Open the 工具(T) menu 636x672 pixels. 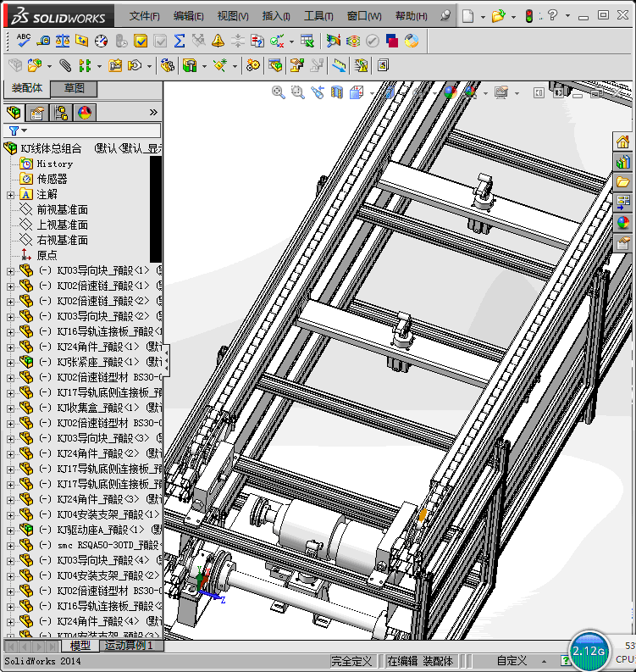(x=318, y=16)
